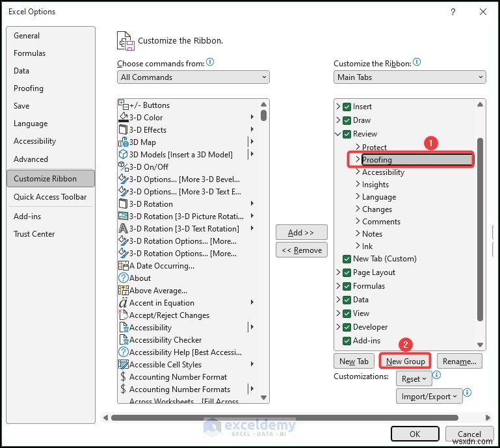500x448 pixels.
Task: Select the Customize Ribbon category
Action: pyautogui.click(x=51, y=179)
